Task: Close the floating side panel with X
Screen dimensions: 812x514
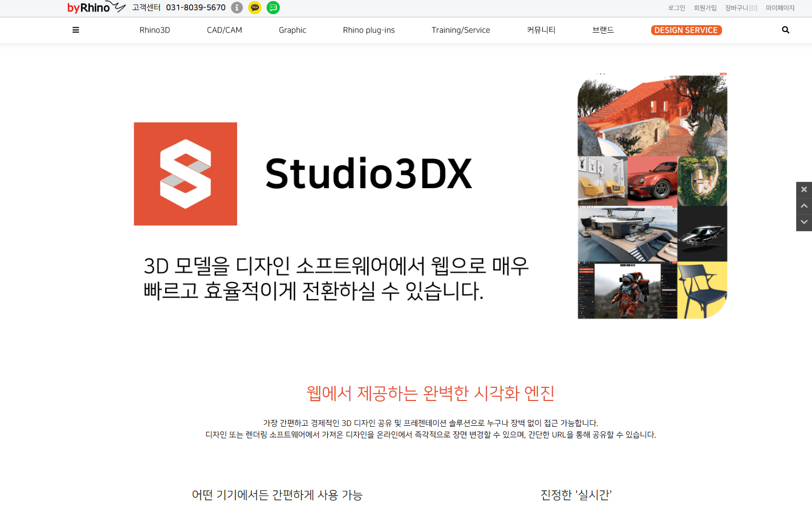Action: pyautogui.click(x=804, y=189)
